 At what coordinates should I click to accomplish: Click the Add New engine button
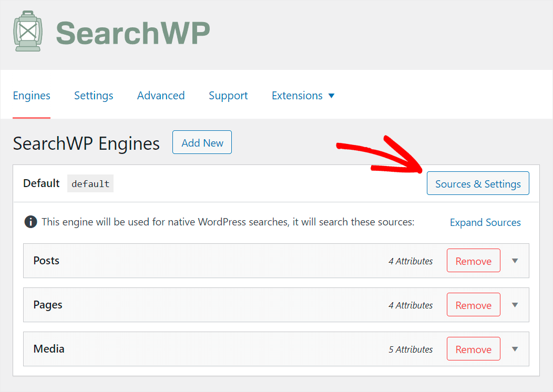pyautogui.click(x=202, y=142)
